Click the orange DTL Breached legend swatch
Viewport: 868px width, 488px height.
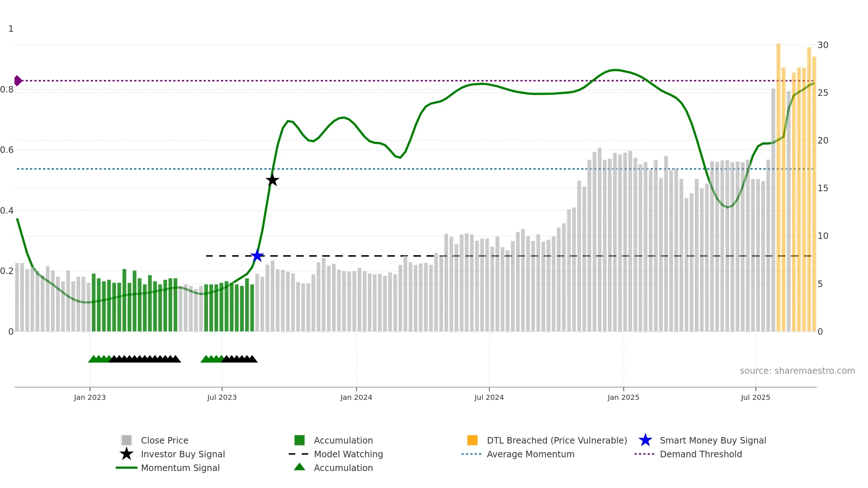472,440
